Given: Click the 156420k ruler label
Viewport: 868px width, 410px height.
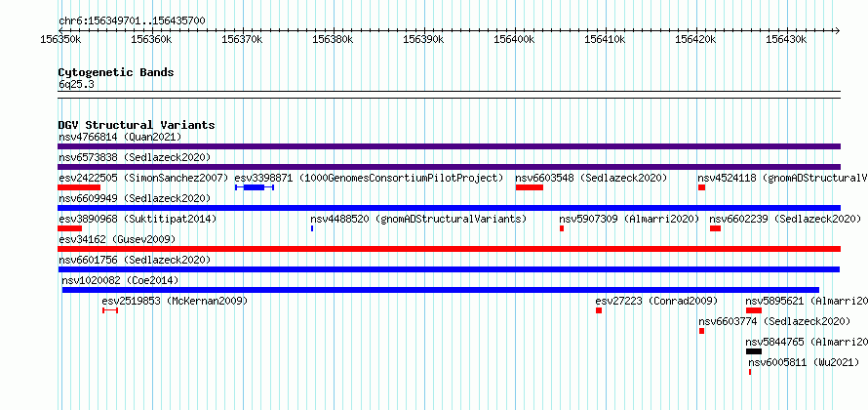Looking at the screenshot, I should pyautogui.click(x=696, y=40).
